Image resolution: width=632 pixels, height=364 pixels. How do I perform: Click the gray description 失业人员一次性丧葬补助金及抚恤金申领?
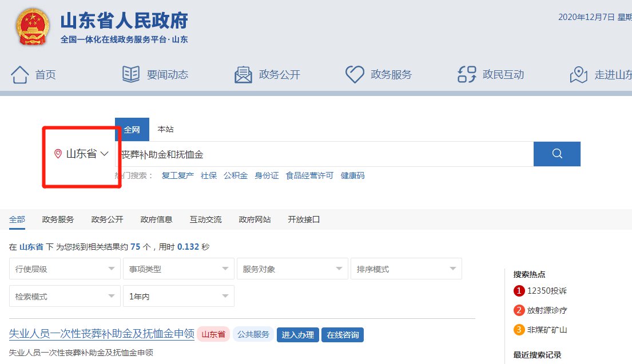click(x=81, y=353)
